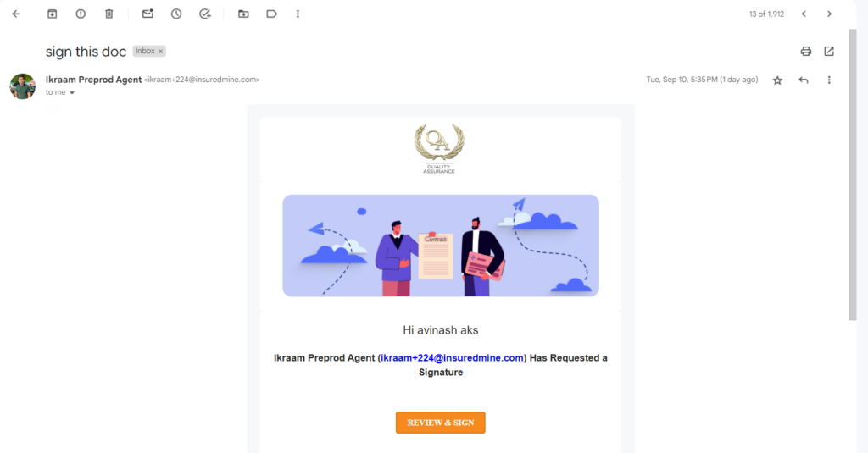Go back to inbox with back arrow
The width and height of the screenshot is (868, 453).
pyautogui.click(x=16, y=14)
